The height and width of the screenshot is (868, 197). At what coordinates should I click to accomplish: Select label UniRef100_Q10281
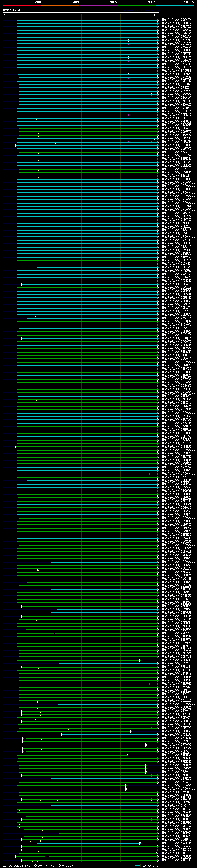[177, 541]
